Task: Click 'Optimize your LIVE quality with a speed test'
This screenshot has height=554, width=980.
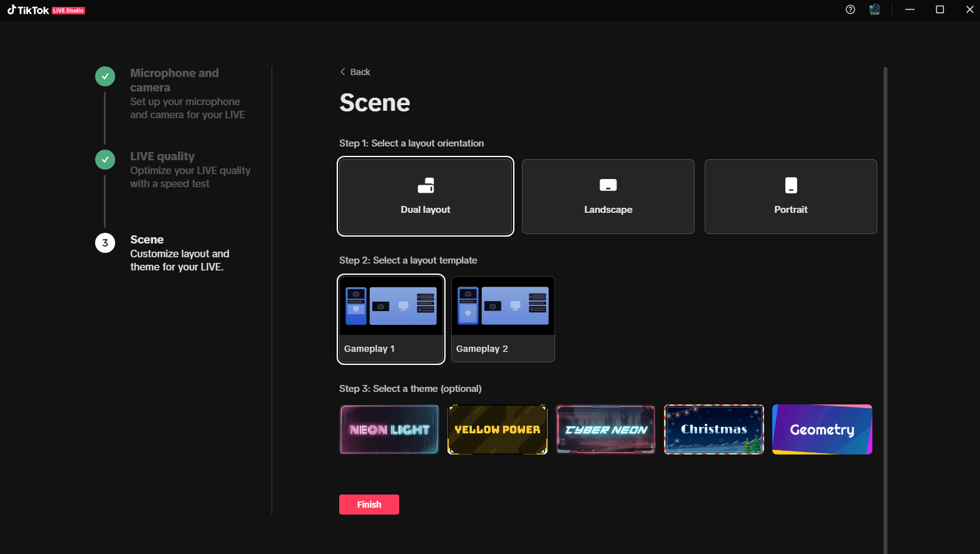Action: [190, 177]
